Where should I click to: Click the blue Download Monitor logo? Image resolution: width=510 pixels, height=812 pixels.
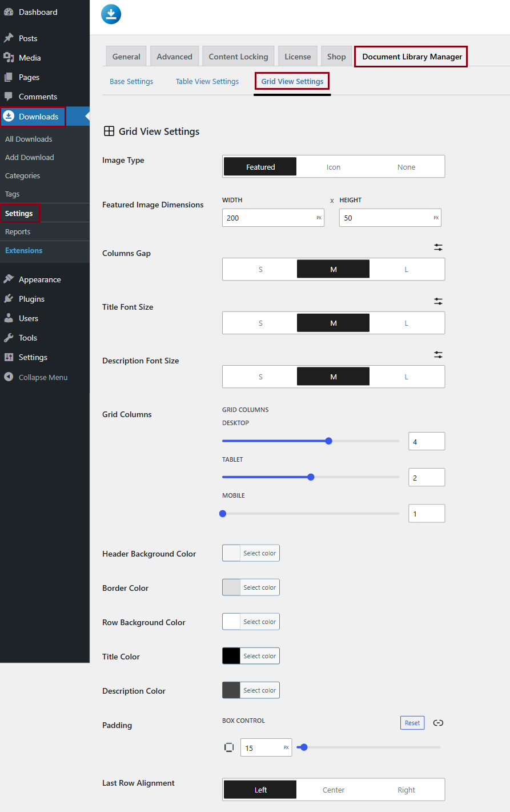point(111,14)
